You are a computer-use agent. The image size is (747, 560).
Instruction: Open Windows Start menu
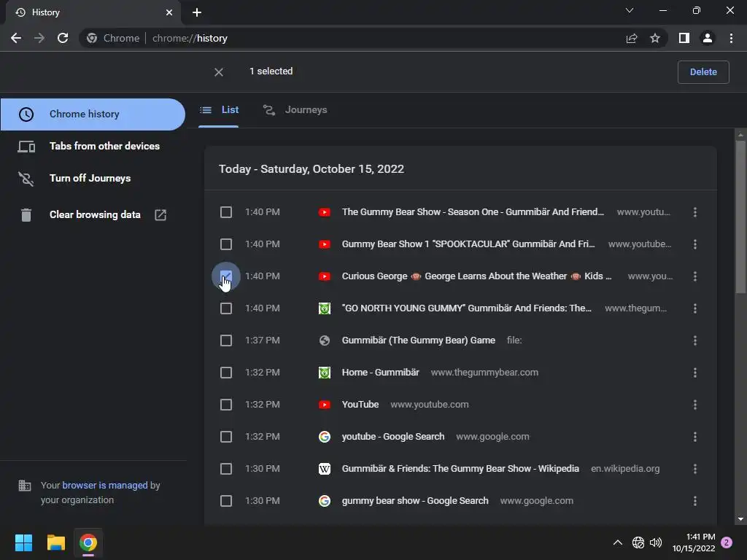pyautogui.click(x=23, y=542)
